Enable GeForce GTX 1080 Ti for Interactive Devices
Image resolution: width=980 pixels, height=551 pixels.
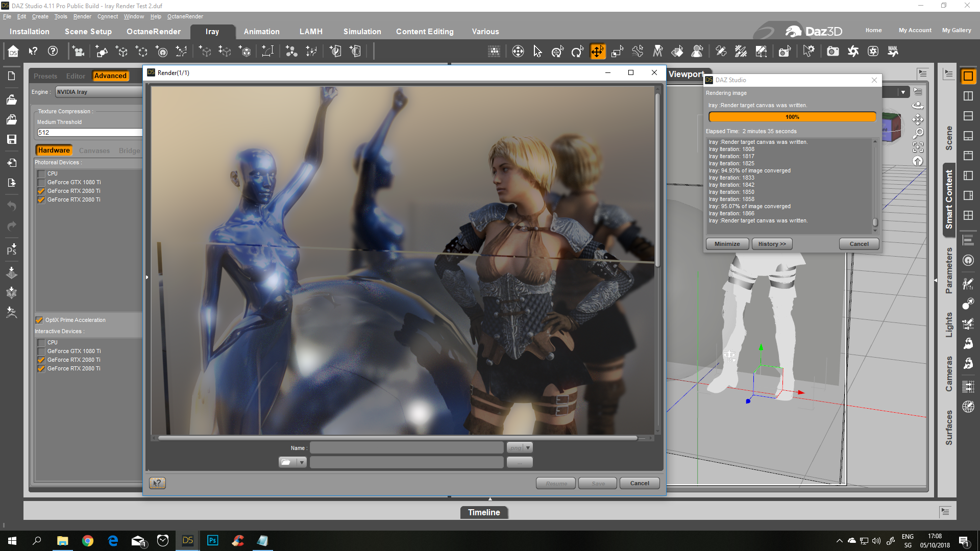41,352
